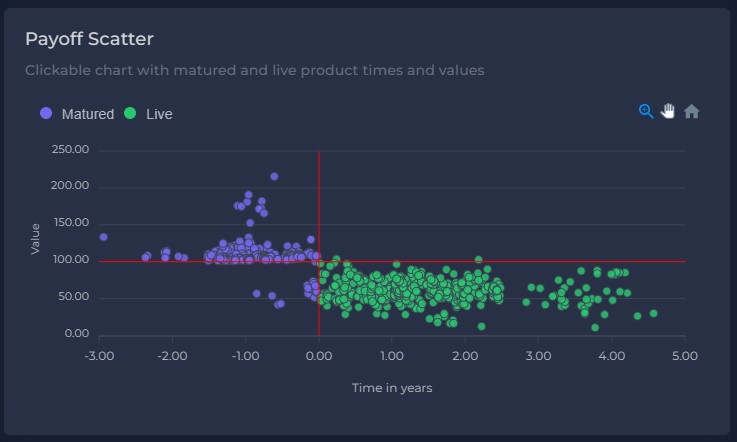The height and width of the screenshot is (442, 737).
Task: Click the Value y-axis title
Action: (x=36, y=238)
